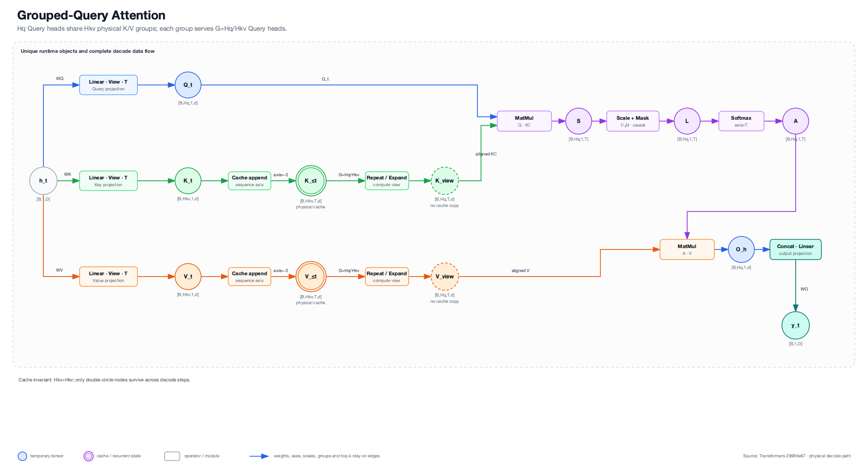868x470 pixels.
Task: Click the dashed K_view node
Action: (445, 181)
